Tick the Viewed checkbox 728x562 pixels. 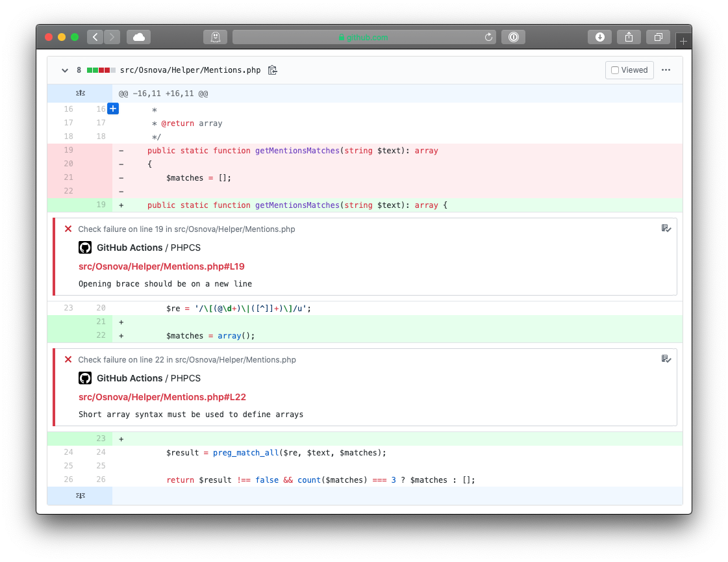615,70
